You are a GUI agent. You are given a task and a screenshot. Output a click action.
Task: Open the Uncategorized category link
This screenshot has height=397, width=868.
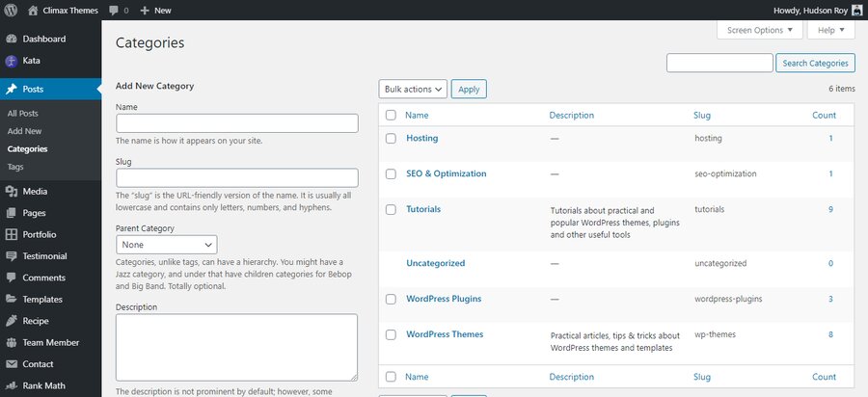point(436,263)
